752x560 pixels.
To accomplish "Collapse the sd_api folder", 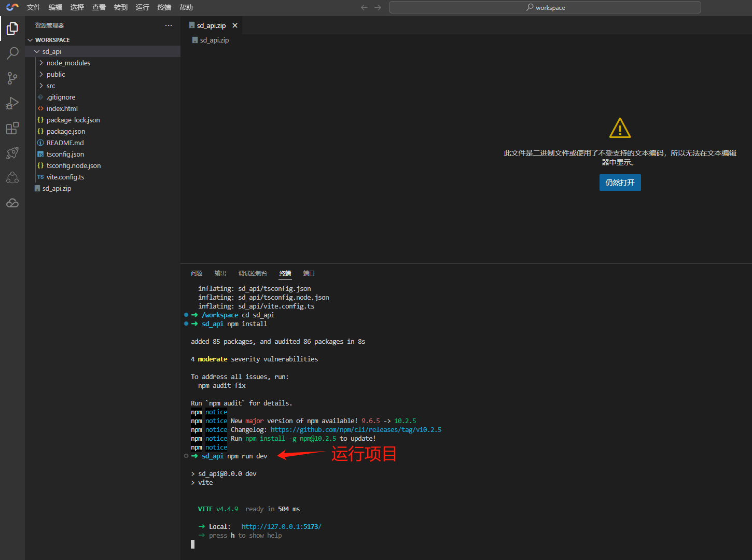I will click(51, 51).
